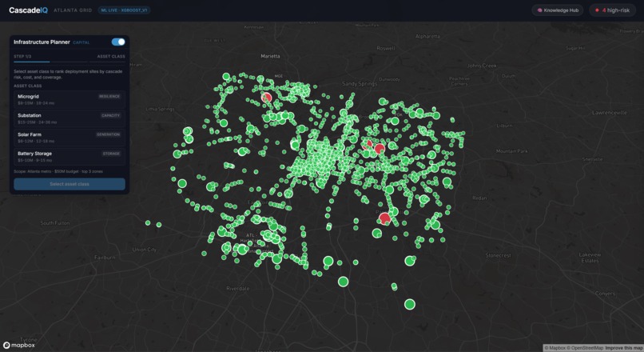Viewport: 644px width, 352px height.
Task: Click the Select asset class button
Action: coord(69,184)
